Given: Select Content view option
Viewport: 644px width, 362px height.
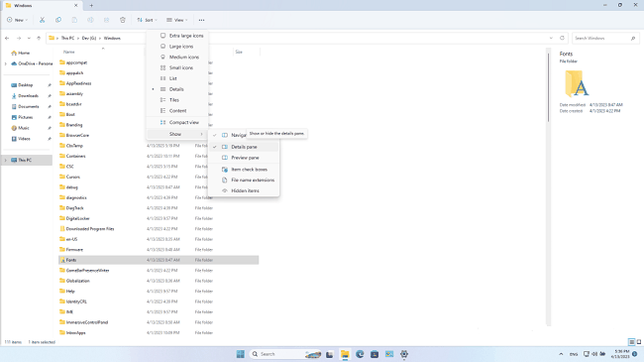Looking at the screenshot, I should 177,111.
